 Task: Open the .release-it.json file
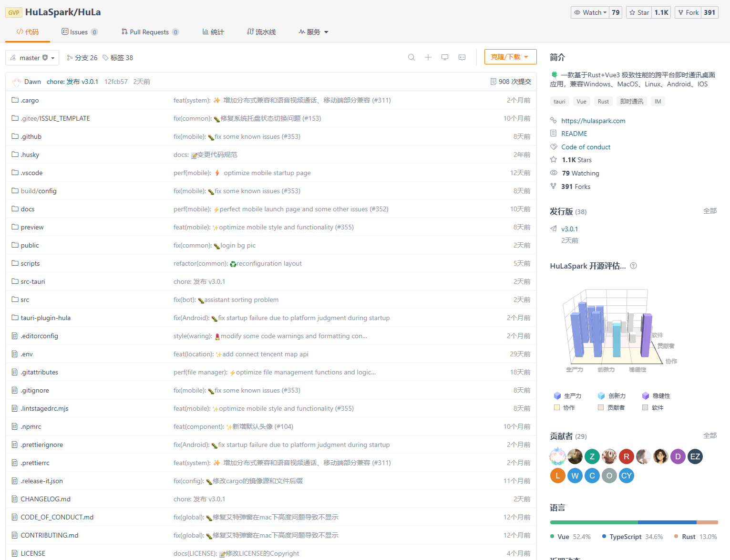(42, 481)
